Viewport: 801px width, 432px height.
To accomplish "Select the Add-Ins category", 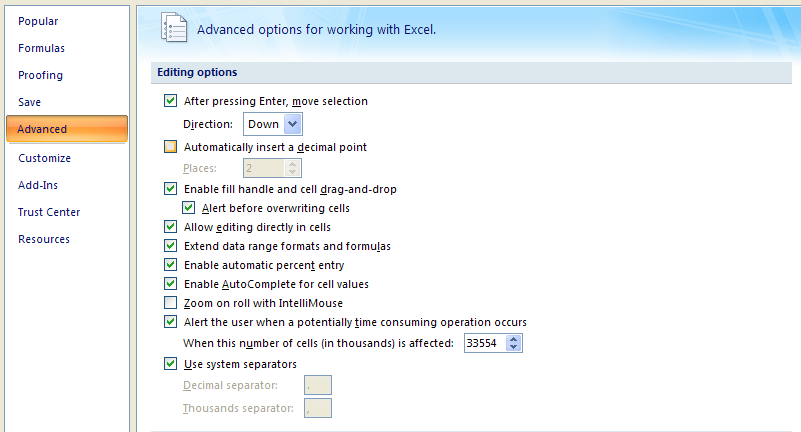I will [x=38, y=185].
